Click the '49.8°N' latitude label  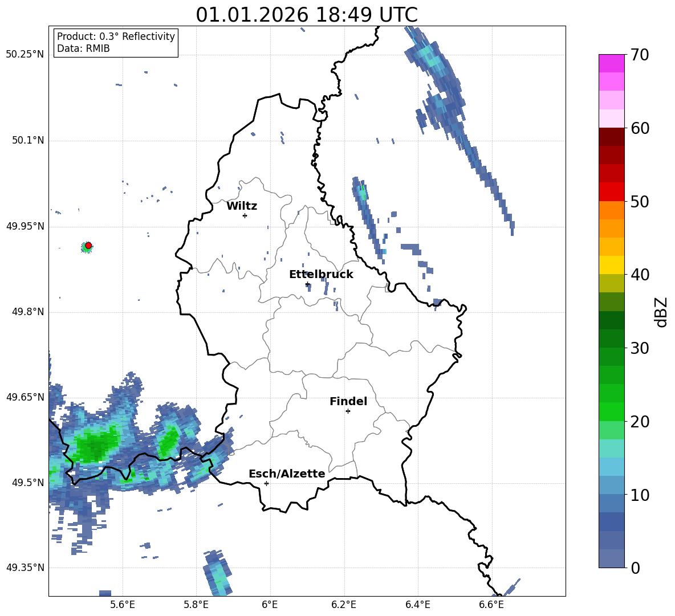pos(28,312)
